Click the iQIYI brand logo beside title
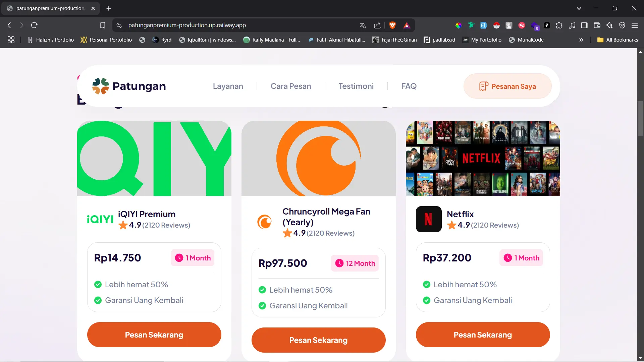Image resolution: width=644 pixels, height=362 pixels. (x=100, y=219)
